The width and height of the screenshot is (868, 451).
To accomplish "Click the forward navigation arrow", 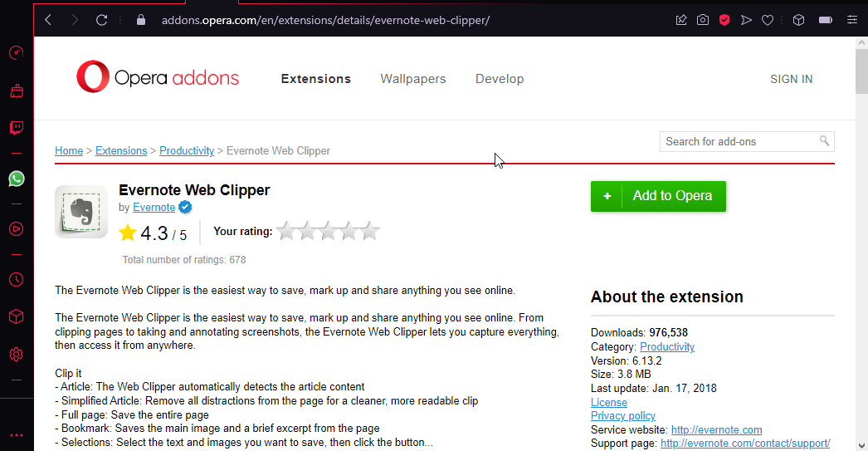I will pyautogui.click(x=74, y=20).
